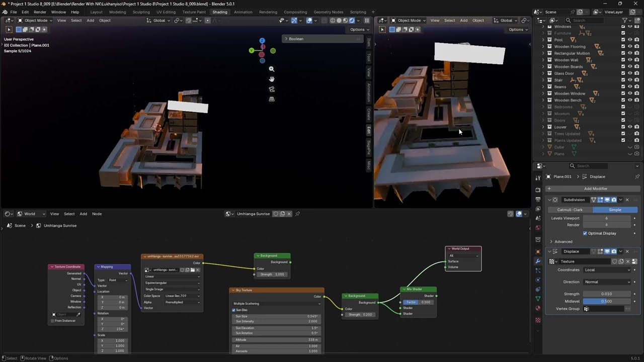Click fake user shield on Umhlanga Sunrise world
Screen dimensions: 644x362
[276, 214]
